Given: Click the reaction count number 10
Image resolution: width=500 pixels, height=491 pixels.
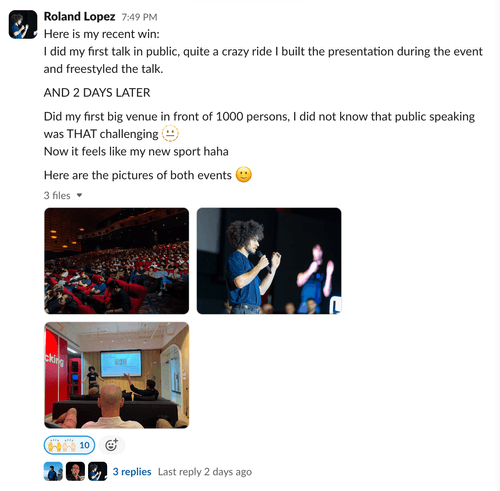Looking at the screenshot, I should (x=84, y=445).
